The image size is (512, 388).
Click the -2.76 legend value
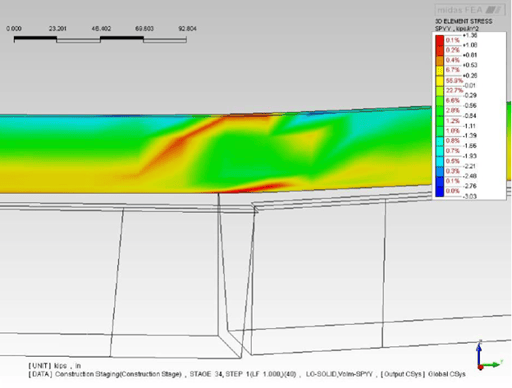[470, 186]
